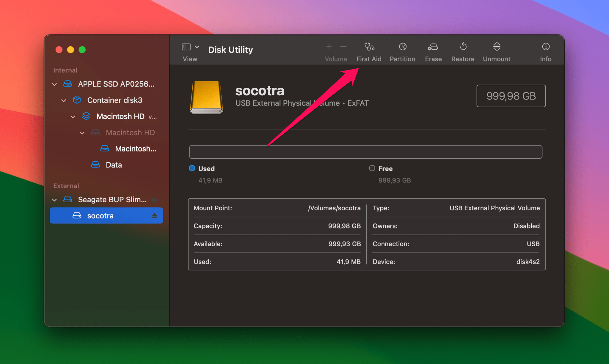Viewport: 609px width, 364px height.
Task: Unmount the selected volume
Action: pos(496,51)
